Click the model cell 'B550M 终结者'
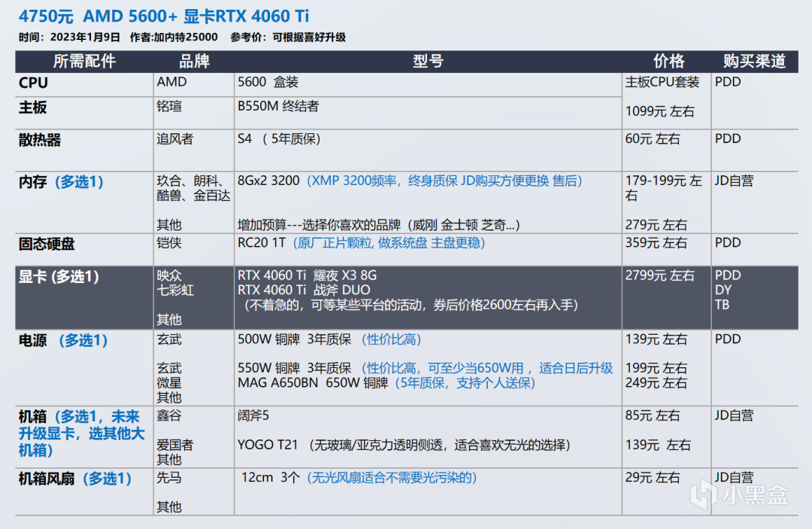 278,106
